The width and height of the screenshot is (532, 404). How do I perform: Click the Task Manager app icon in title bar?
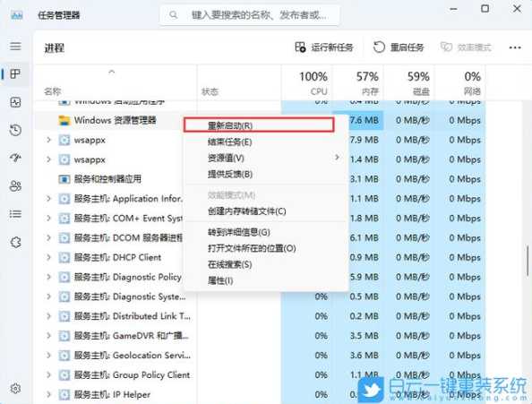[x=17, y=15]
